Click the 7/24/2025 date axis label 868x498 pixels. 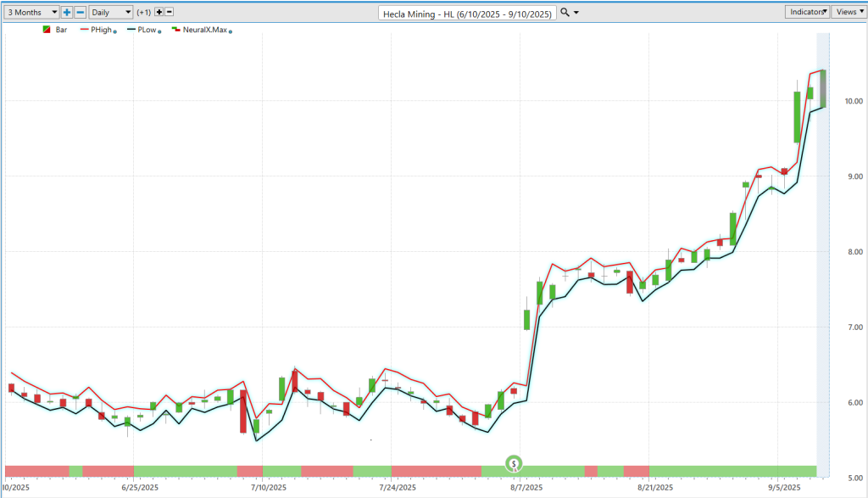tap(398, 488)
